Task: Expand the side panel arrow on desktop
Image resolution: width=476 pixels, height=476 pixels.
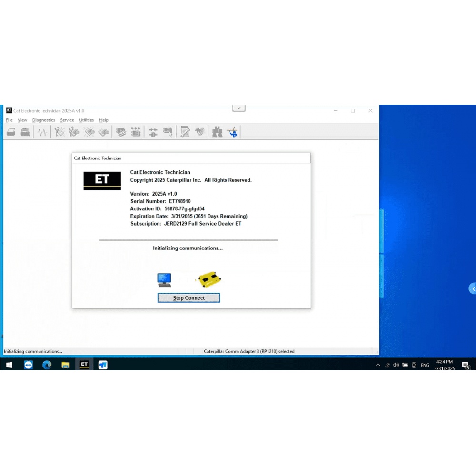Action: [473, 288]
